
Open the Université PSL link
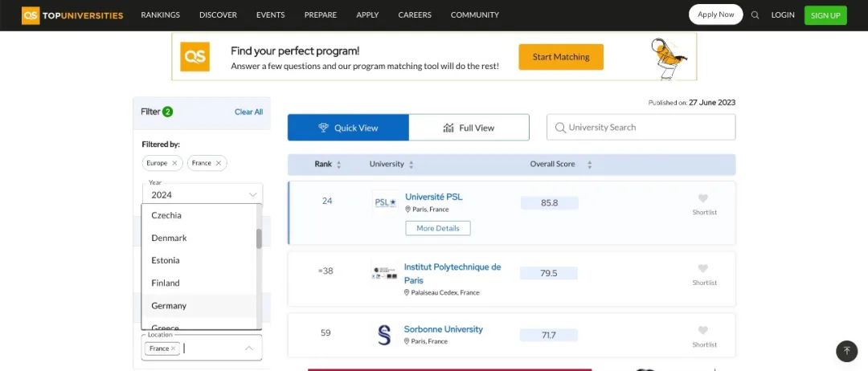click(x=434, y=197)
